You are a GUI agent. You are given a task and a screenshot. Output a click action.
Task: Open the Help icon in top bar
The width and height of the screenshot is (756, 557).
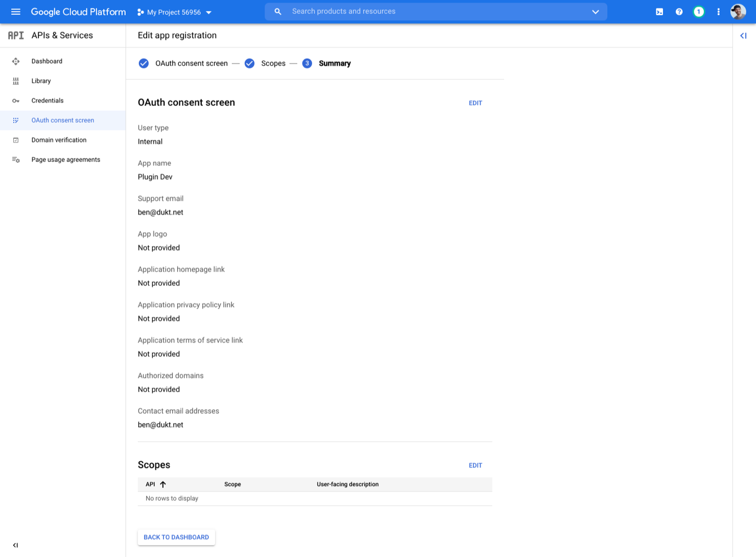(x=679, y=11)
